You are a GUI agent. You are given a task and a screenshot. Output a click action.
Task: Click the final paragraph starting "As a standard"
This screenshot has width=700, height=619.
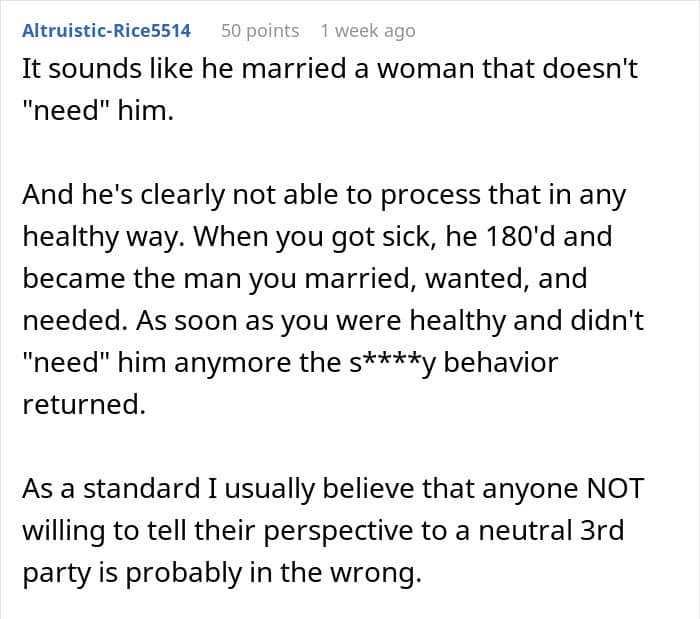(x=333, y=531)
